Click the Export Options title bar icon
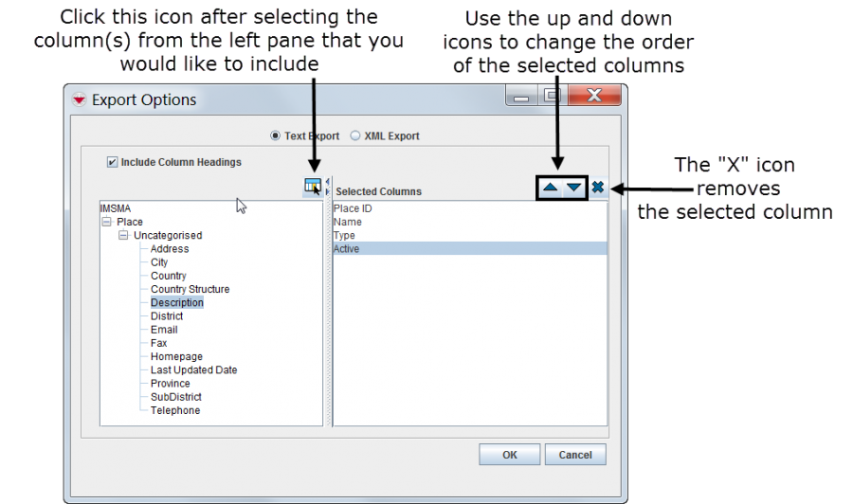Screen dimensions: 853x504 coord(80,100)
